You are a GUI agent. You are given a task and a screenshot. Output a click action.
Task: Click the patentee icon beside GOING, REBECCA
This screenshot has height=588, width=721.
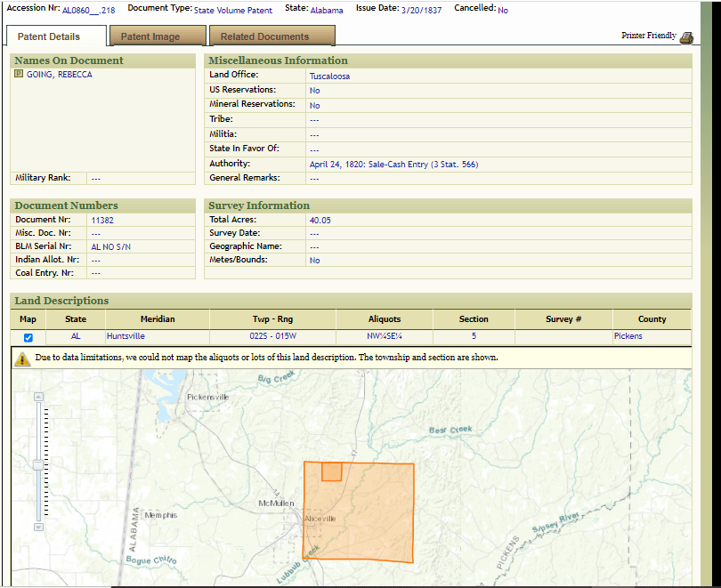19,75
